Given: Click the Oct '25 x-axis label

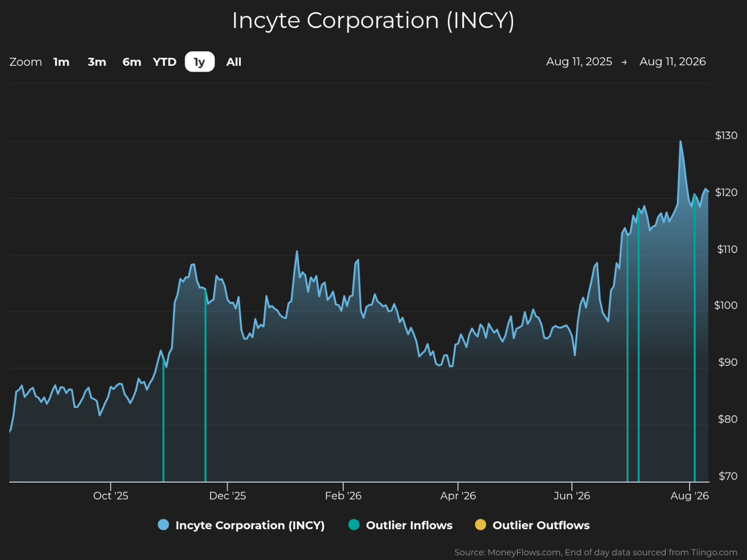Looking at the screenshot, I should pyautogui.click(x=111, y=496).
